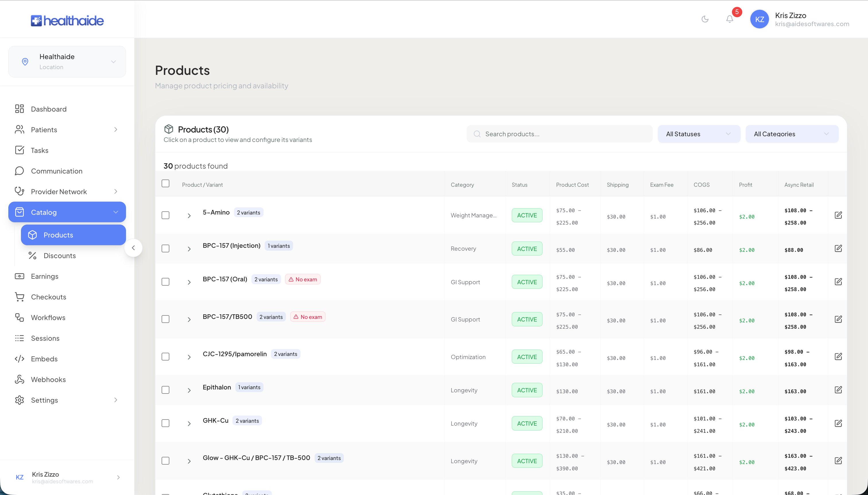Toggle dark mode with the moon icon
The height and width of the screenshot is (495, 868).
pos(705,19)
